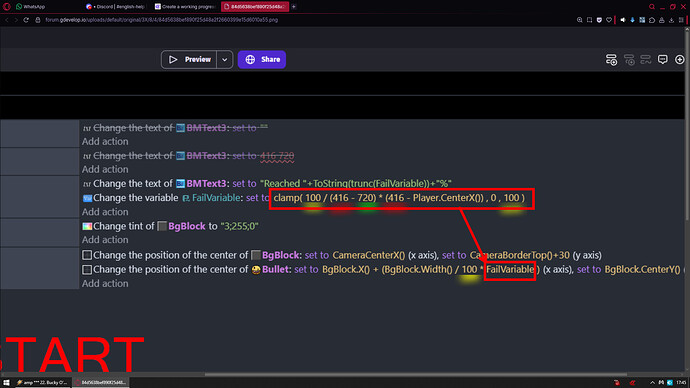
Task: Click the Bullet center position action icon
Action: [x=87, y=269]
